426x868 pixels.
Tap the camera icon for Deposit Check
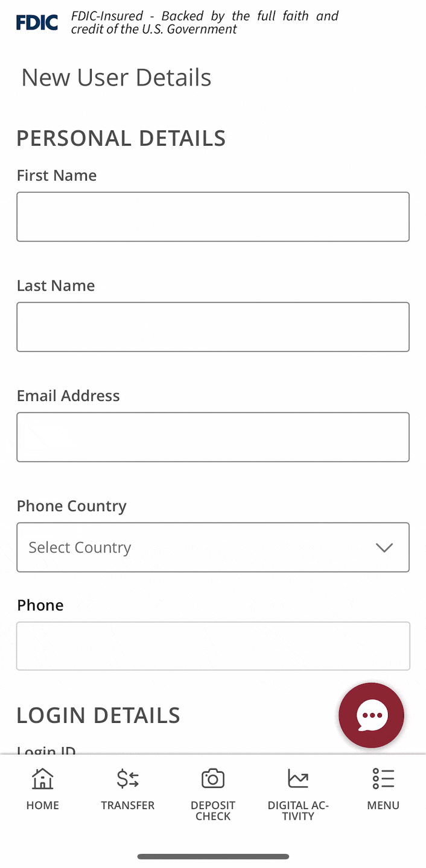[x=213, y=778]
